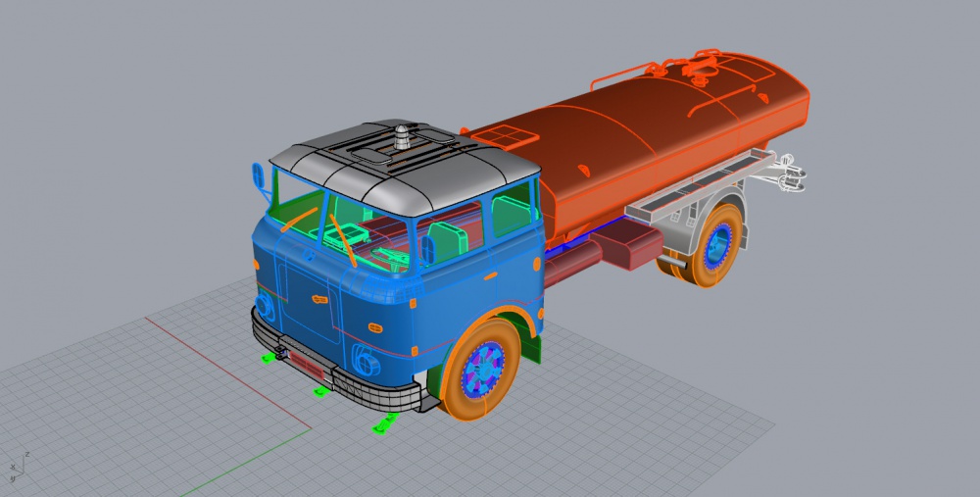This screenshot has height=497, width=980.
Task: Click the world axes icon in viewport corner
Action: (18, 467)
